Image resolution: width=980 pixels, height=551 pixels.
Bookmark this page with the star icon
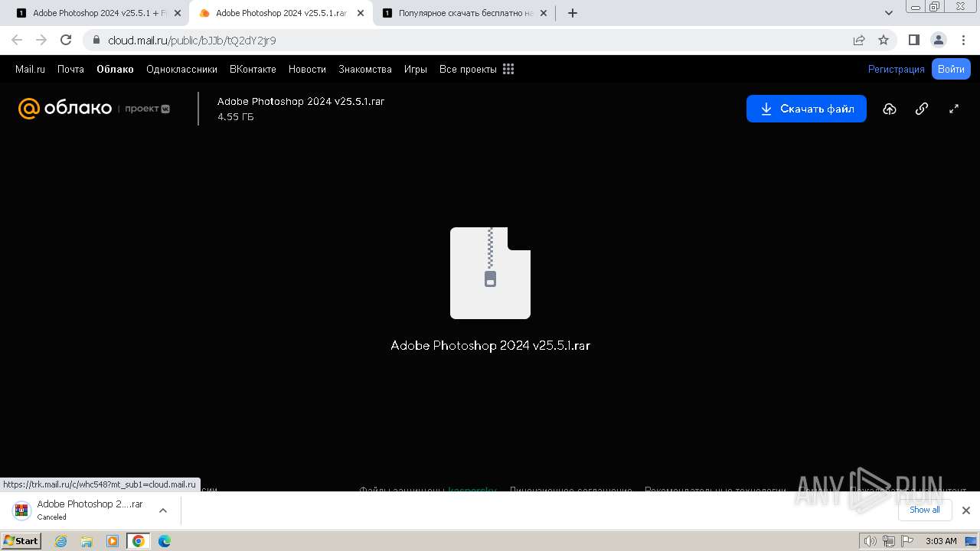884,40
